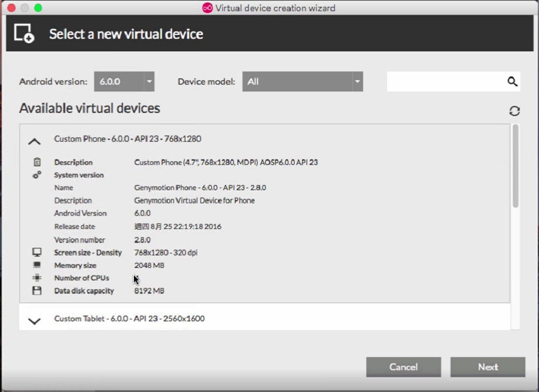Select Custom Phone - 6.0.0 - API 23 - 768x1280
539x392 pixels.
click(x=127, y=139)
